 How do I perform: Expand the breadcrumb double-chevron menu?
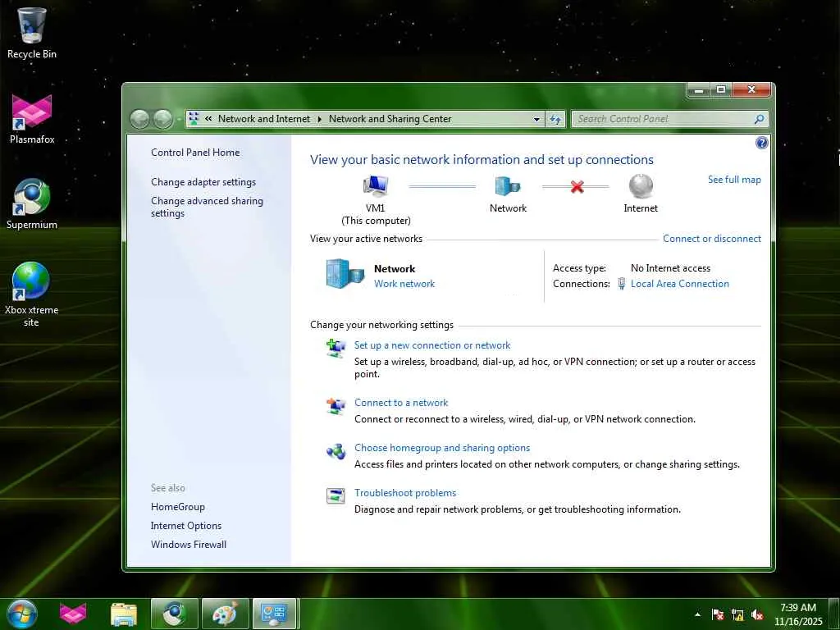click(208, 119)
